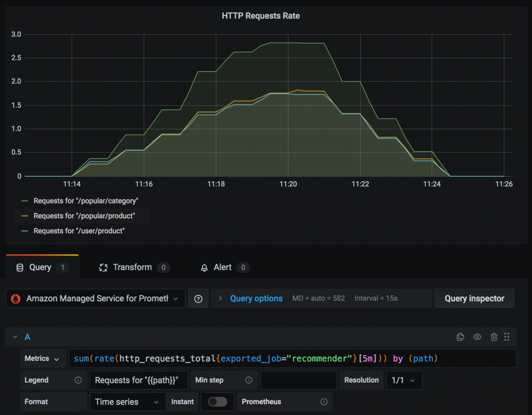The height and width of the screenshot is (415, 532).
Task: Click the Prometheus datasource flame icon
Action: click(x=16, y=298)
